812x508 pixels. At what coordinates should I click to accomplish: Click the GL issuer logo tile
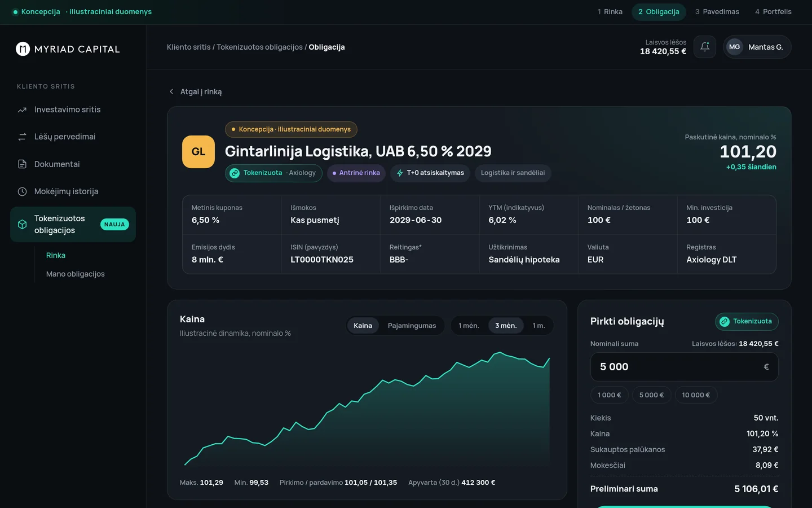pos(198,152)
